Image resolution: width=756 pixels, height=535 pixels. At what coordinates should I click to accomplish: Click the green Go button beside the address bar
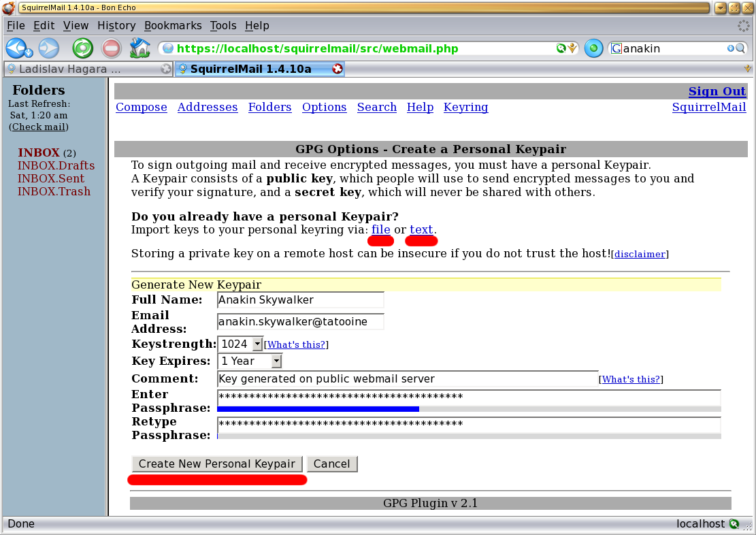click(x=593, y=48)
